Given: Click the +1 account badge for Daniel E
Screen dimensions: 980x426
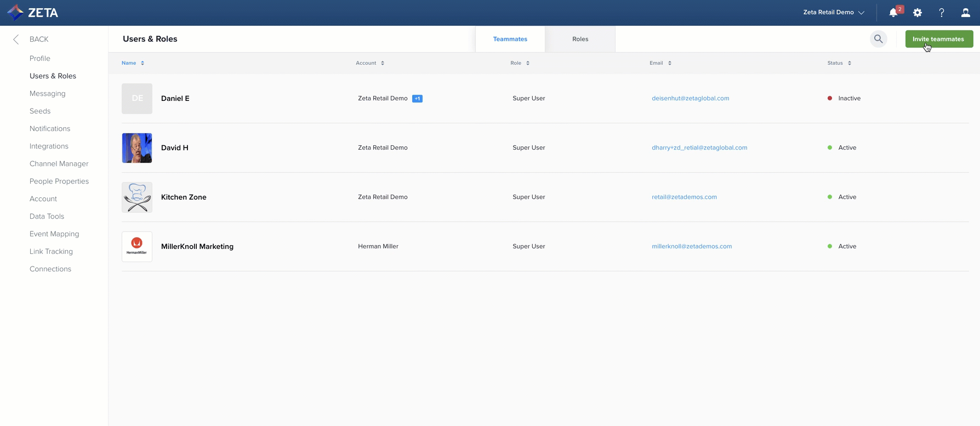Looking at the screenshot, I should point(417,99).
